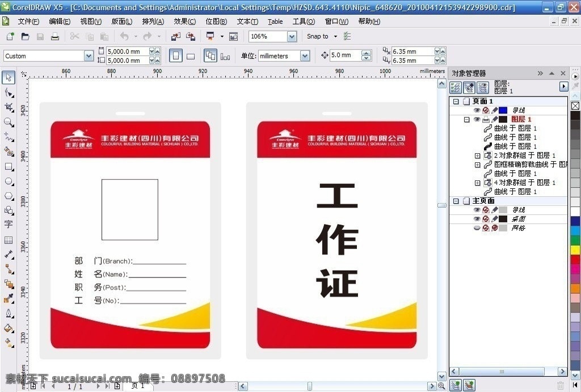
Task: Select the Eyedropper tool
Action: (x=9, y=298)
